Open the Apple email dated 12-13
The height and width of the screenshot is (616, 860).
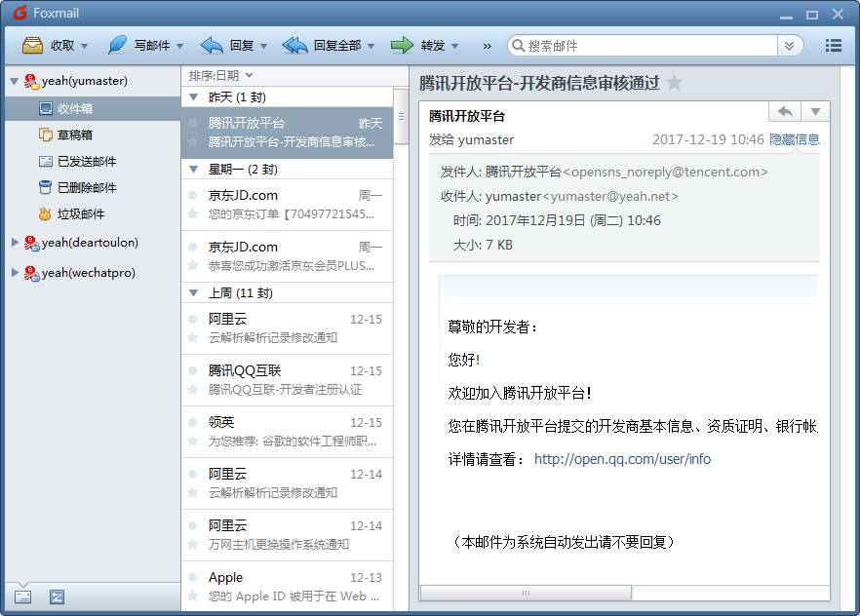[x=287, y=587]
